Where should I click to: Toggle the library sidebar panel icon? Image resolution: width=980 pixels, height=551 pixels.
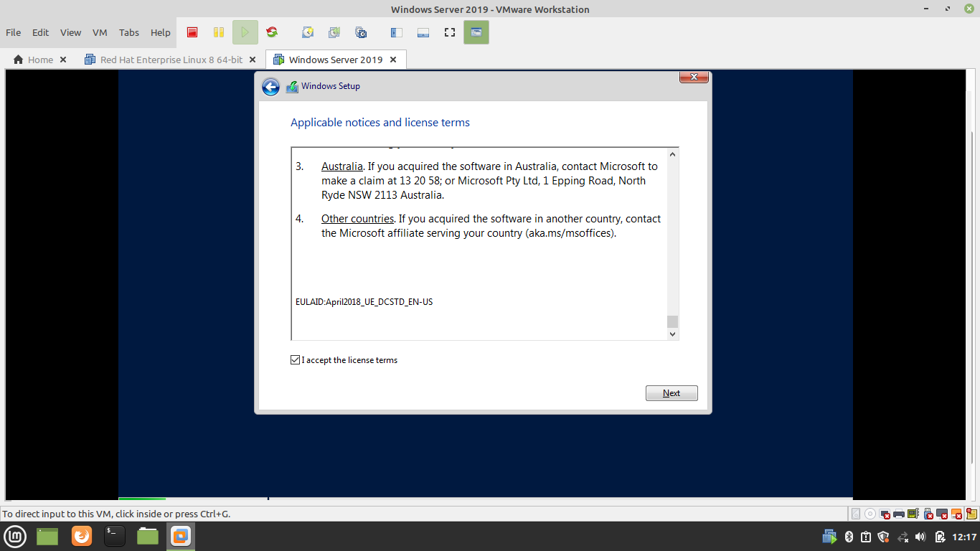point(397,32)
